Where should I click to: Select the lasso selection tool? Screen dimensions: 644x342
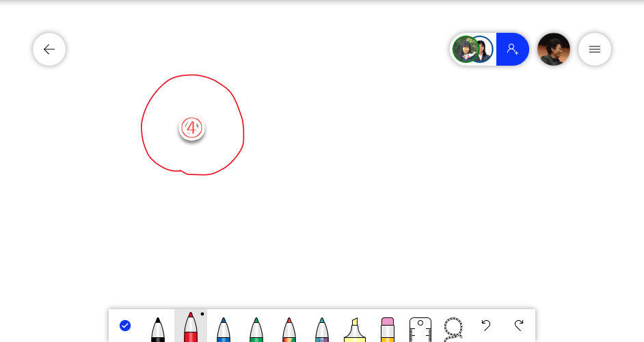coord(453,329)
